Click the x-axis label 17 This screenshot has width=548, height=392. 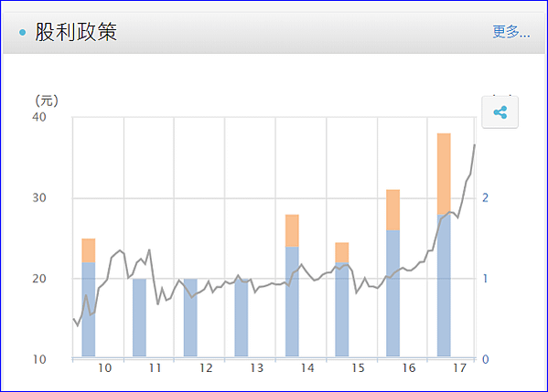tap(459, 368)
